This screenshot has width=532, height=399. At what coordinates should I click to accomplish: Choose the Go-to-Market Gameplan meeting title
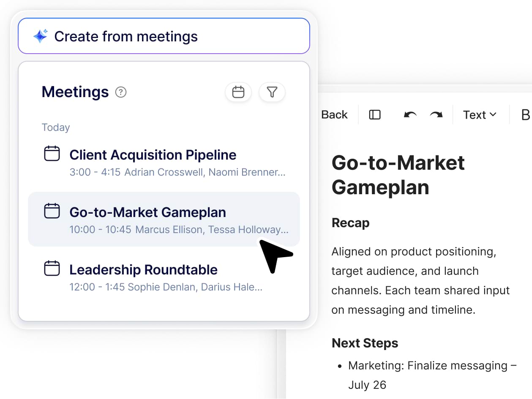(147, 212)
